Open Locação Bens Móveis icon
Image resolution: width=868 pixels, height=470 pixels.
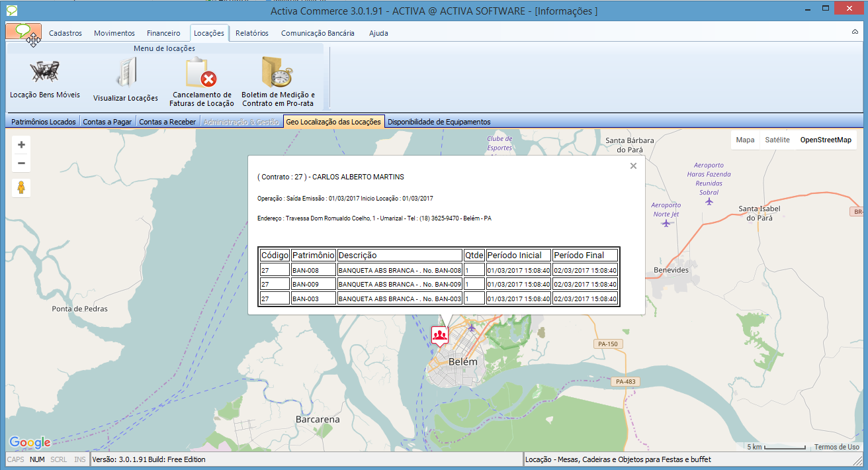(44, 71)
